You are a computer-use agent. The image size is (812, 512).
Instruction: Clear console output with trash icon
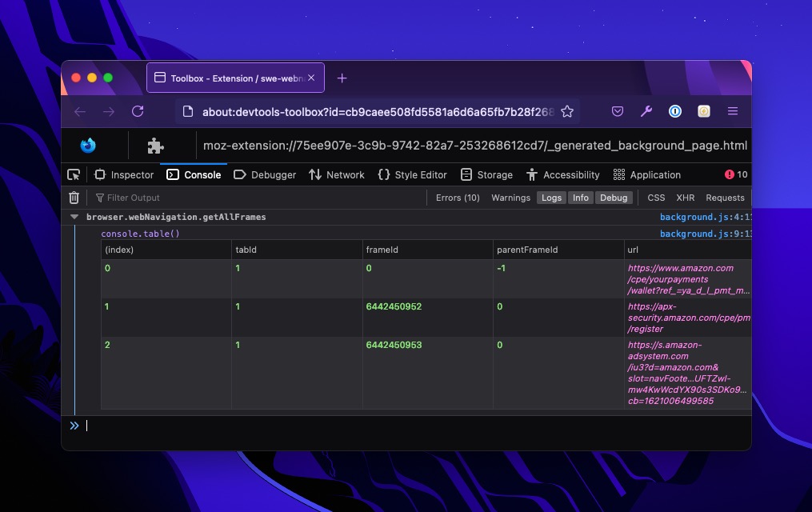coord(74,198)
